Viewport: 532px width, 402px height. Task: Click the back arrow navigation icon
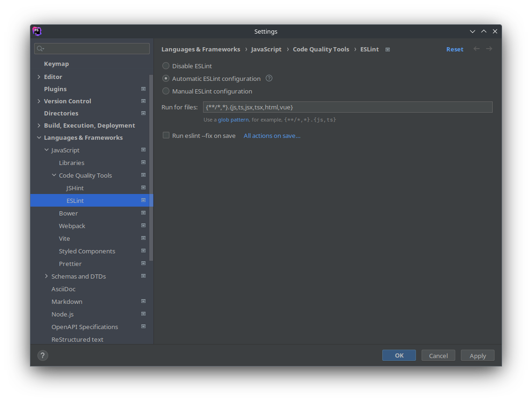tap(477, 49)
